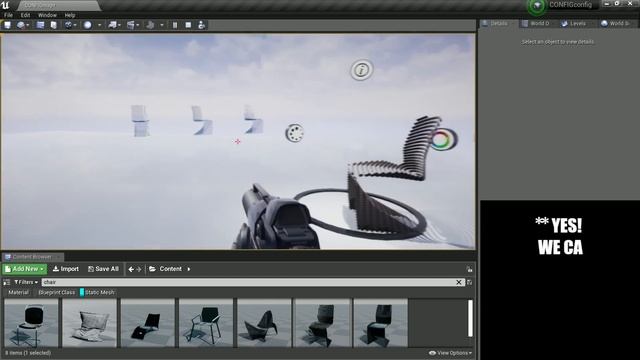Image resolution: width=640 pixels, height=360 pixels.
Task: Toggle the Static Mesh filter
Action: coord(98,292)
